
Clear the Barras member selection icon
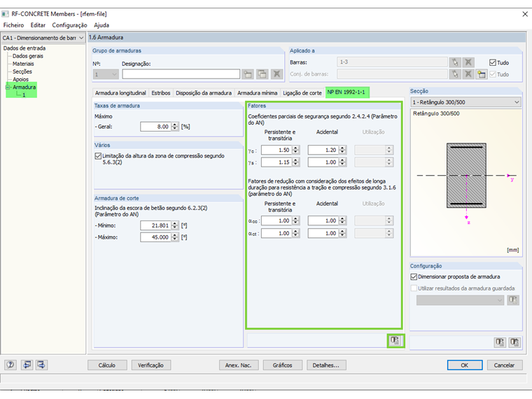[468, 62]
